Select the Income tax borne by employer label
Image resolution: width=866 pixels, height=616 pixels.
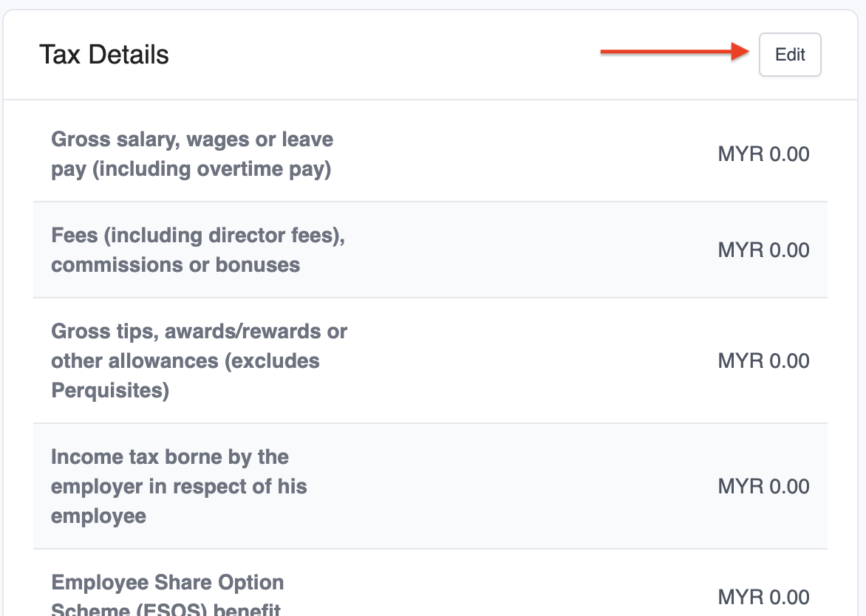(x=179, y=486)
